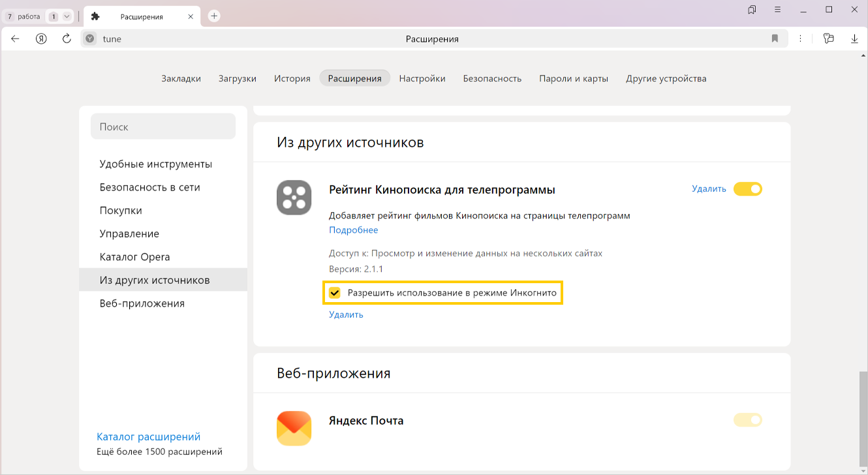
Task: Open new tab with plus icon
Action: (x=214, y=16)
